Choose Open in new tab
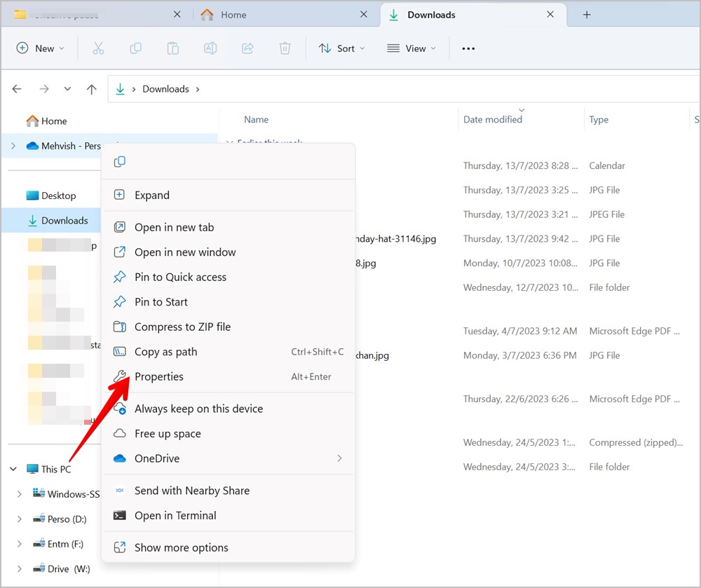 click(x=229, y=228)
